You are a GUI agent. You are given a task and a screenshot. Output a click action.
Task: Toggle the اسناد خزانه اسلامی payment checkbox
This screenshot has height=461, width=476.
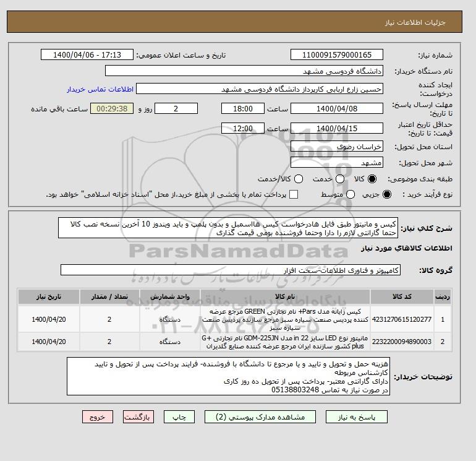point(294,194)
